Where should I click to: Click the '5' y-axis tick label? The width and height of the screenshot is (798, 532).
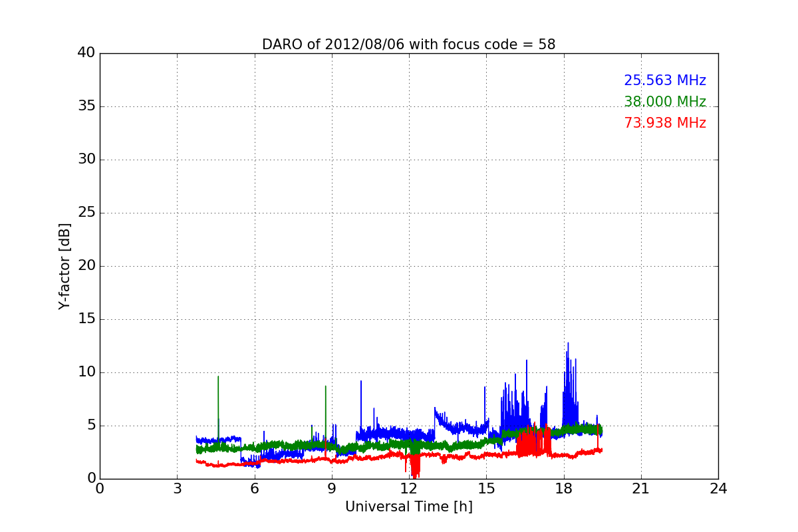pyautogui.click(x=90, y=426)
